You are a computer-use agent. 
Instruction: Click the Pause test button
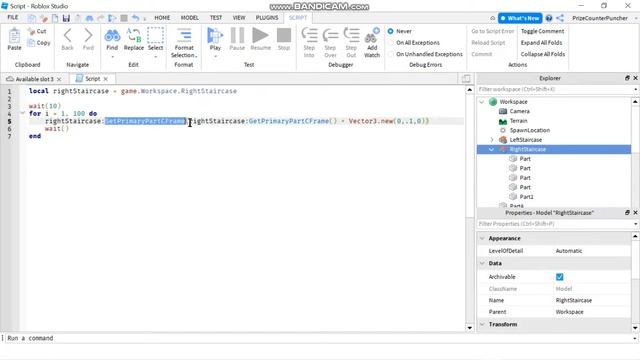(x=237, y=36)
